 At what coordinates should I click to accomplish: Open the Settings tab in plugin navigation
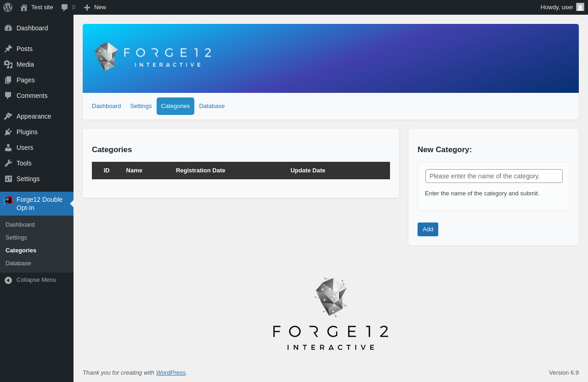[x=141, y=106]
